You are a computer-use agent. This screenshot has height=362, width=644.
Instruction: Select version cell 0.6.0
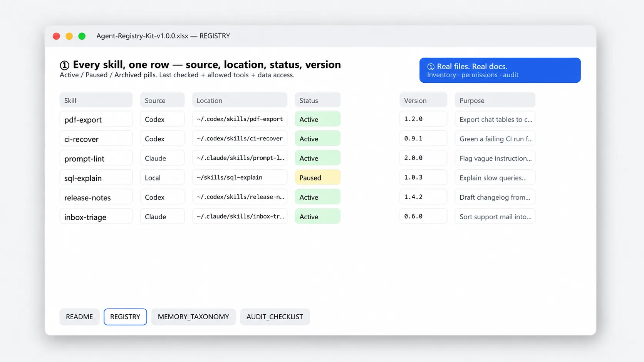(423, 216)
